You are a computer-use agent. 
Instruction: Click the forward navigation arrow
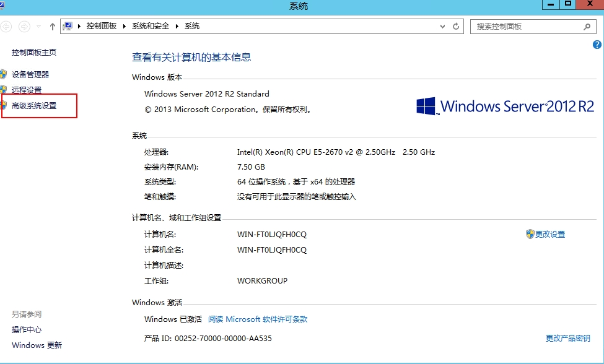click(24, 26)
